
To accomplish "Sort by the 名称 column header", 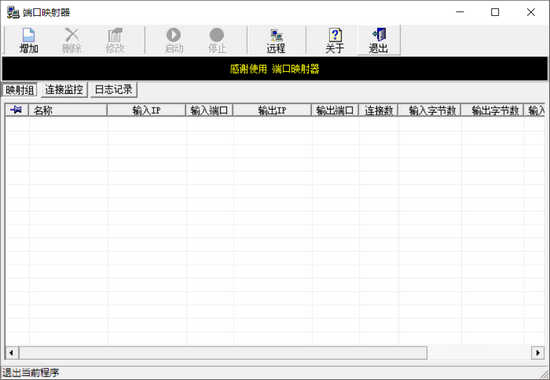I will (x=68, y=110).
